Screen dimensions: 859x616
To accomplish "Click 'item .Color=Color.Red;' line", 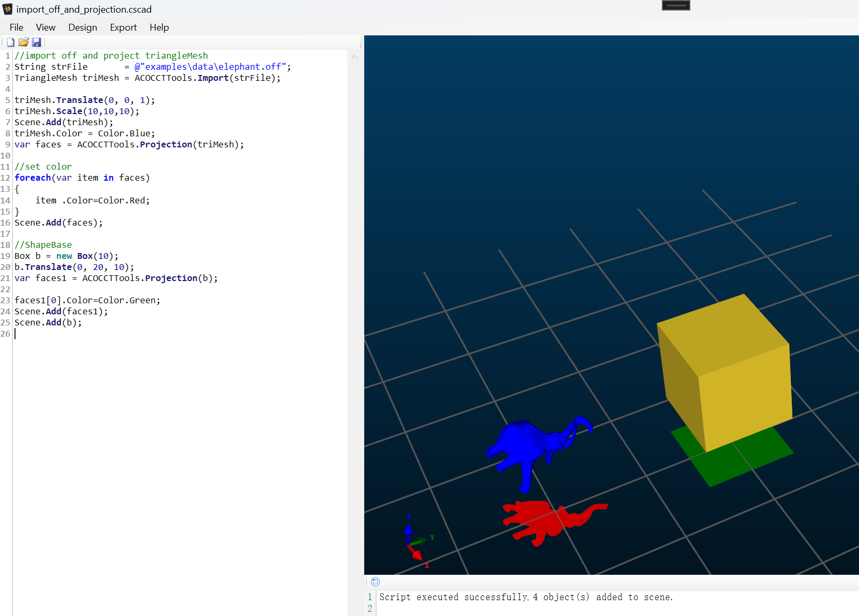I will pos(93,201).
